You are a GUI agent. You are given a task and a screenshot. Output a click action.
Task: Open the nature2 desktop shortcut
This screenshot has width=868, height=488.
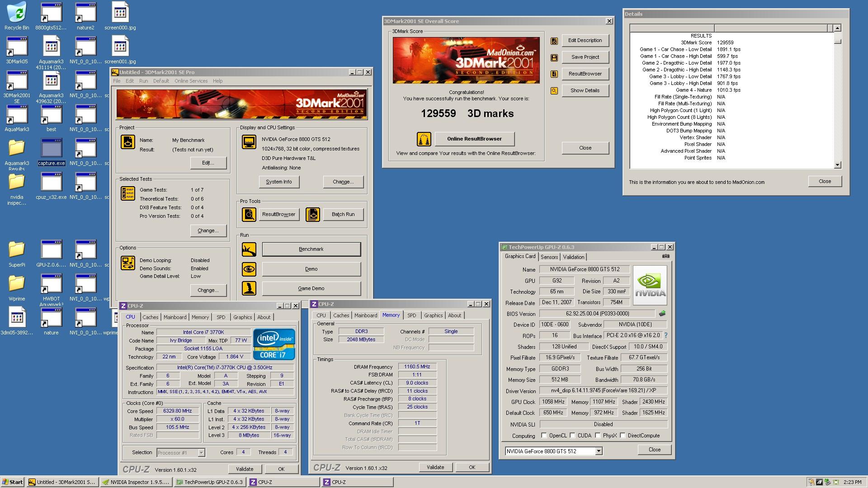click(x=85, y=16)
